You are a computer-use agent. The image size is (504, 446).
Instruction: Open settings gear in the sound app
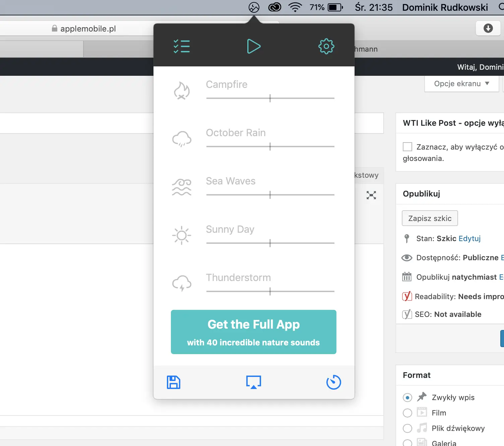click(326, 46)
